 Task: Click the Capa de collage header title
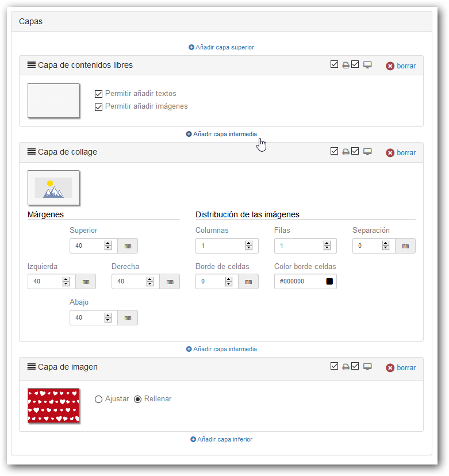[67, 152]
